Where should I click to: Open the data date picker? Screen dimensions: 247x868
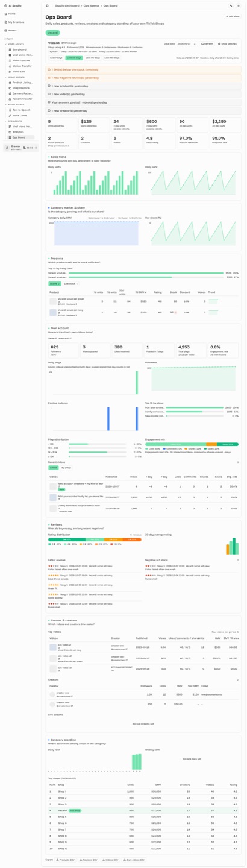187,44
